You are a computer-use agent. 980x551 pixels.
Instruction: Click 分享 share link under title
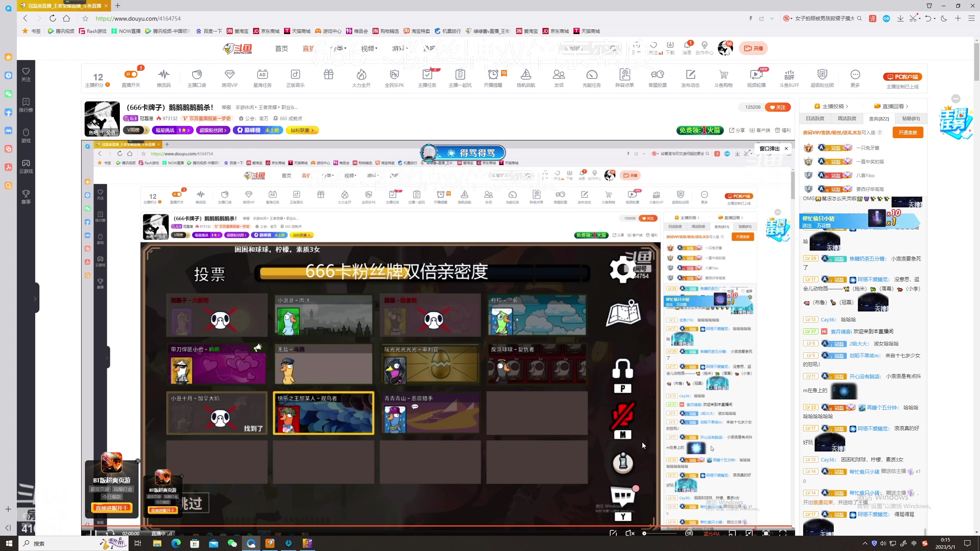[737, 130]
